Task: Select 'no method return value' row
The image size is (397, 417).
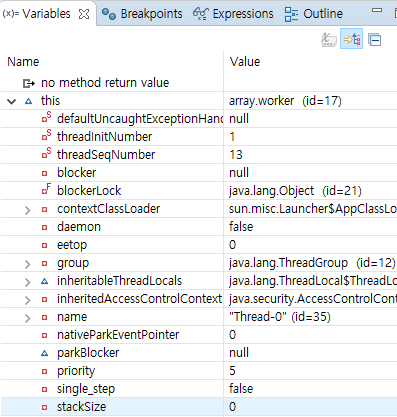Action: (x=199, y=83)
